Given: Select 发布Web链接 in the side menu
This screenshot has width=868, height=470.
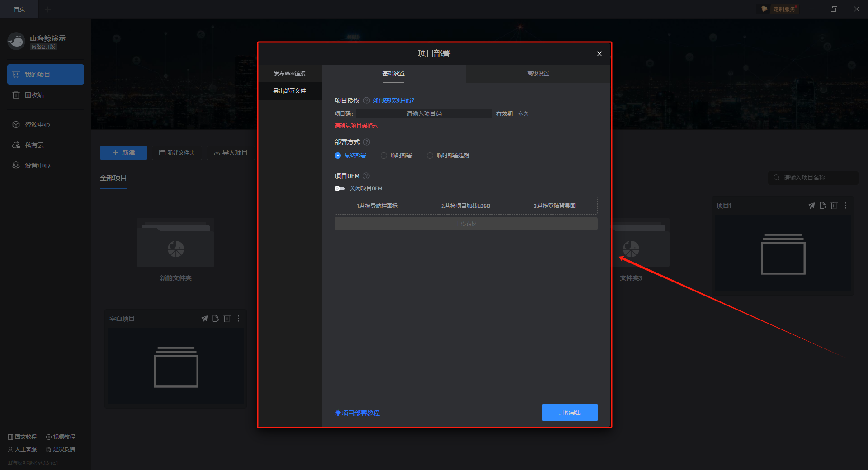Looking at the screenshot, I should point(289,74).
